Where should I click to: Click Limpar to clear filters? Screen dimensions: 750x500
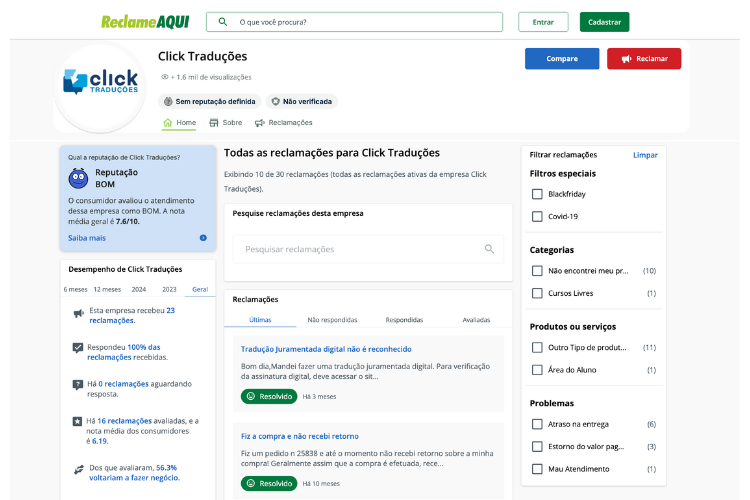coord(645,155)
